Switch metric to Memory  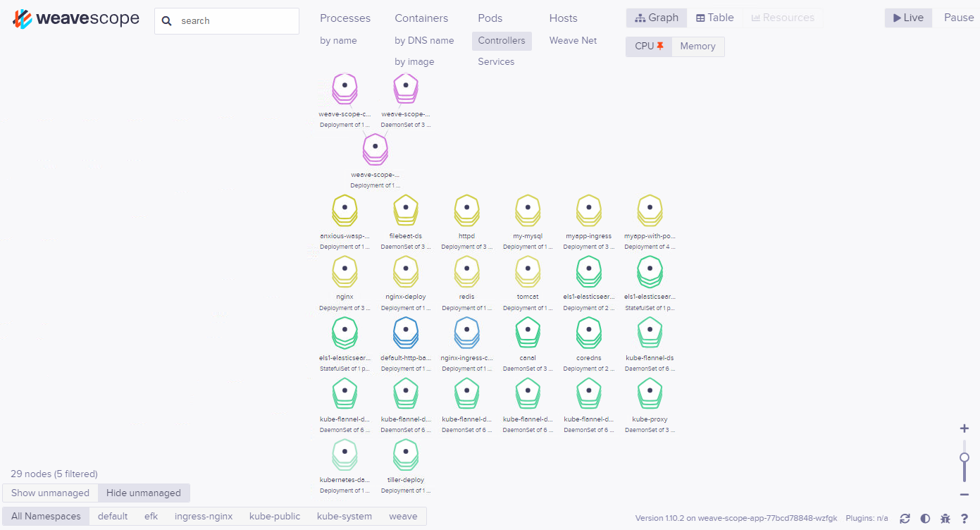(x=697, y=47)
